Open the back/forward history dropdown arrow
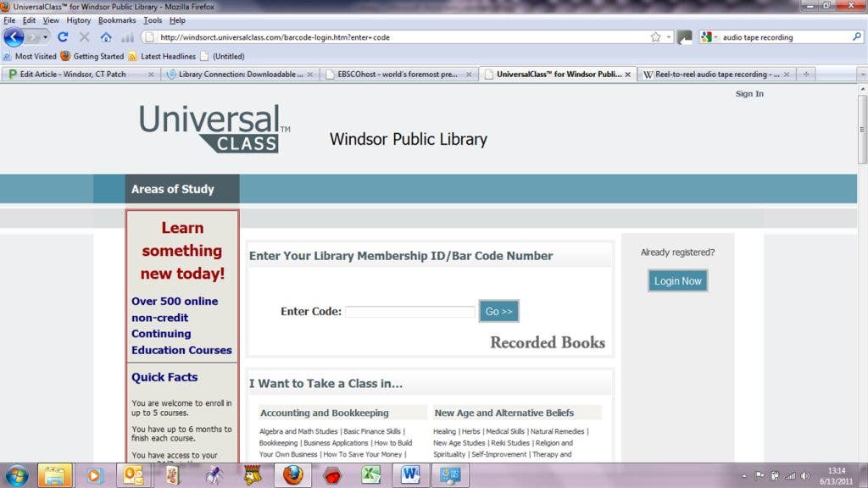The width and height of the screenshot is (868, 488). 45,37
